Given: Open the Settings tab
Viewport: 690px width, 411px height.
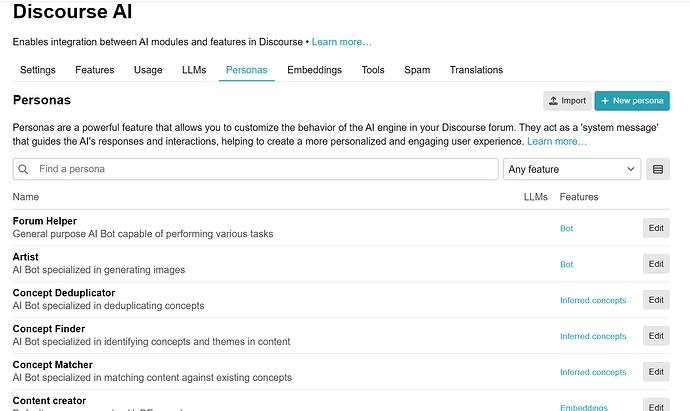Looking at the screenshot, I should (x=38, y=70).
